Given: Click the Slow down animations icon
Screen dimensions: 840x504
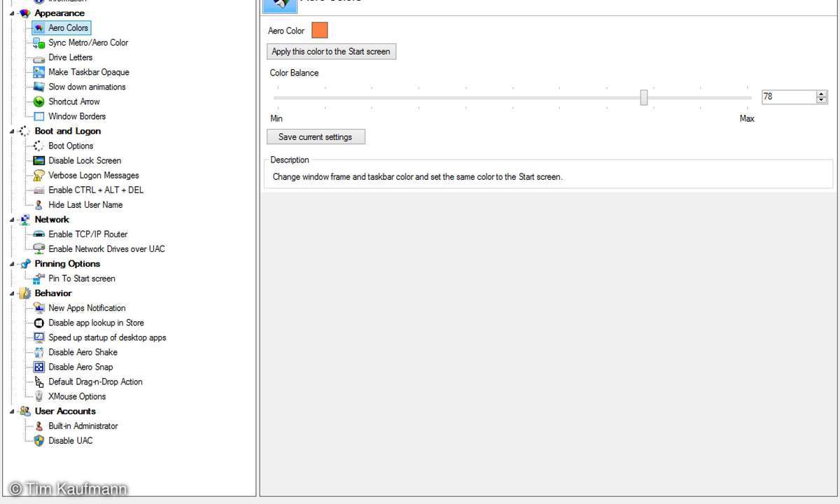Looking at the screenshot, I should (39, 87).
